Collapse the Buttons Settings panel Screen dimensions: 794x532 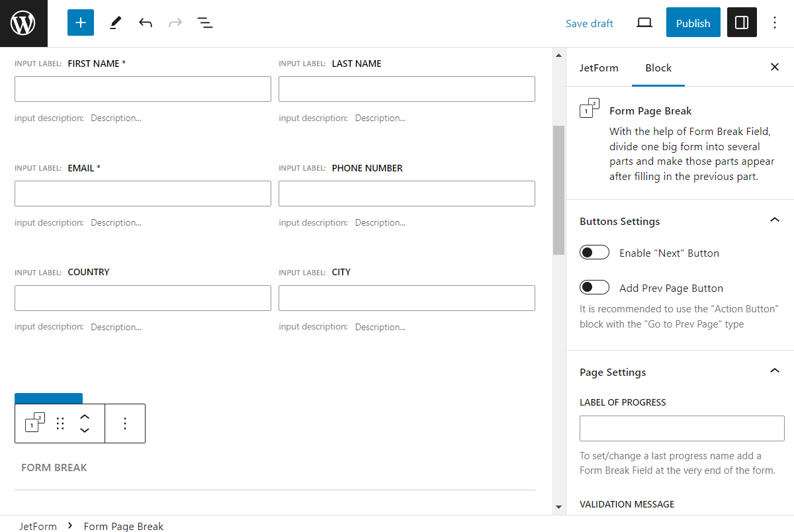(x=775, y=220)
